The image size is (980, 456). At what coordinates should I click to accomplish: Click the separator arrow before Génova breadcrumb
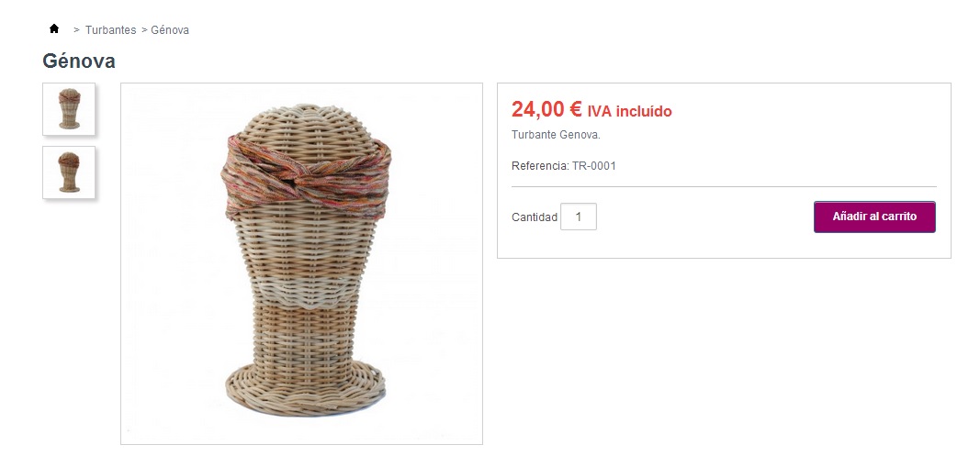144,30
